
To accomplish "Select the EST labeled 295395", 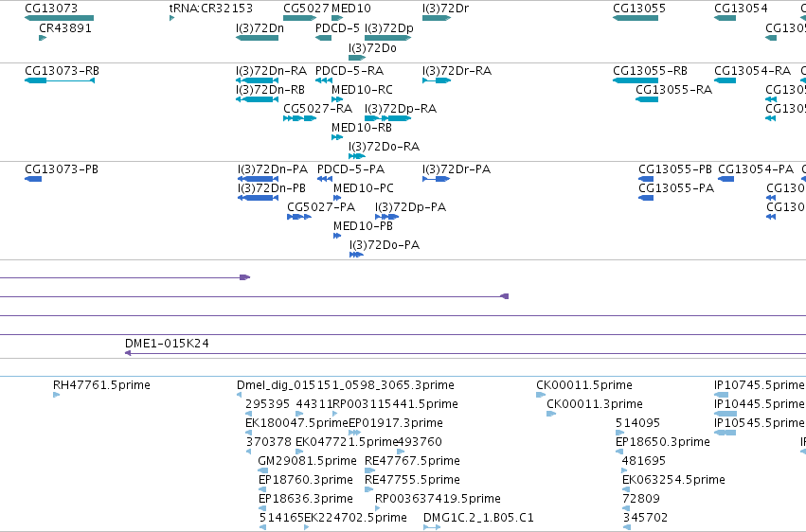I will point(249,415).
